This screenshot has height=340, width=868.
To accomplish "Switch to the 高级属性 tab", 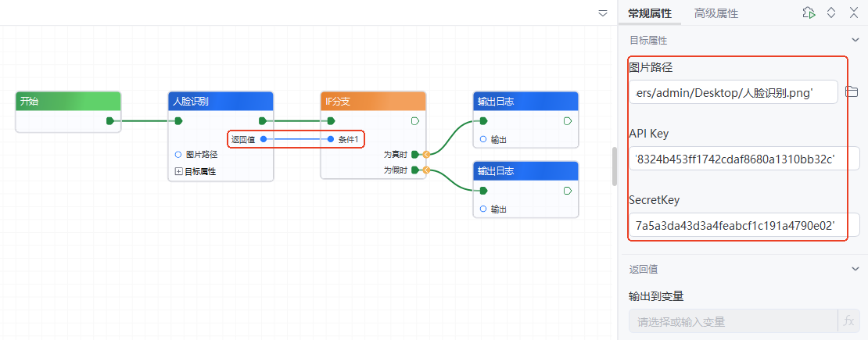I will point(716,13).
